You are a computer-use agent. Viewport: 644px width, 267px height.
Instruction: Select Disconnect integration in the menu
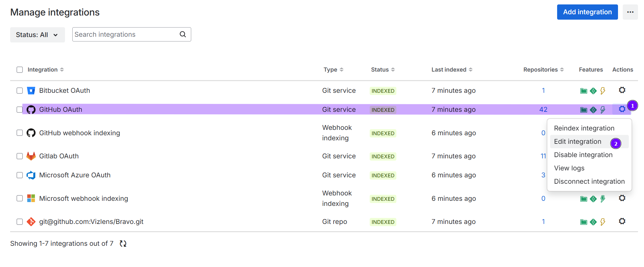(x=589, y=181)
